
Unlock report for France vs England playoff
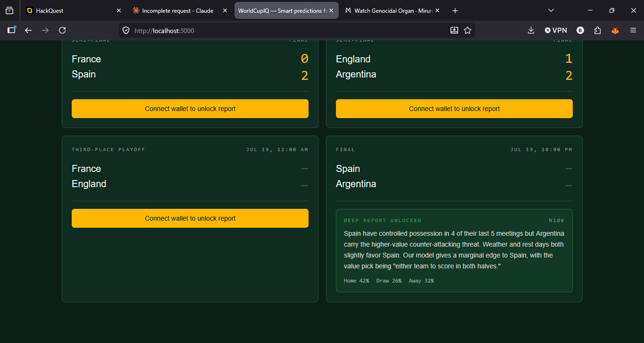190,218
